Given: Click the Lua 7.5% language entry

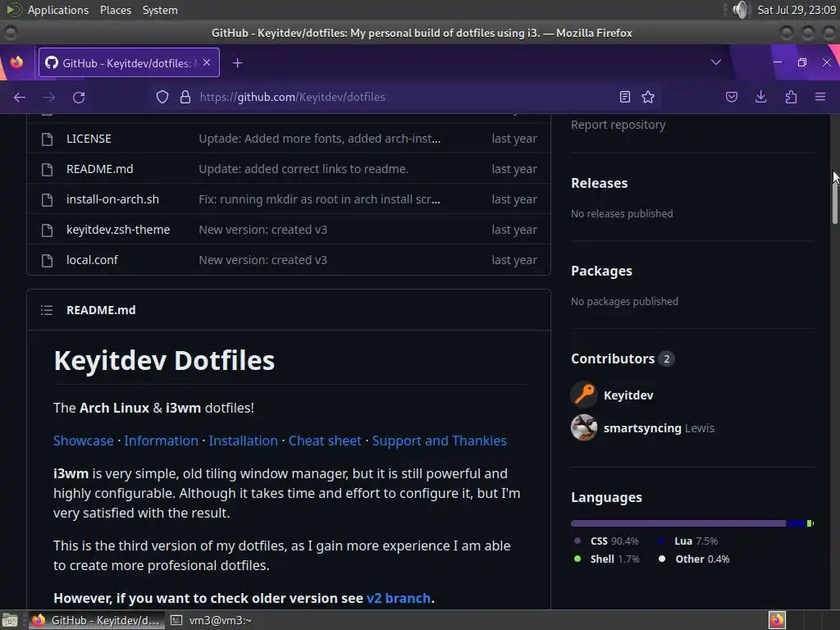Looking at the screenshot, I should coord(688,541).
